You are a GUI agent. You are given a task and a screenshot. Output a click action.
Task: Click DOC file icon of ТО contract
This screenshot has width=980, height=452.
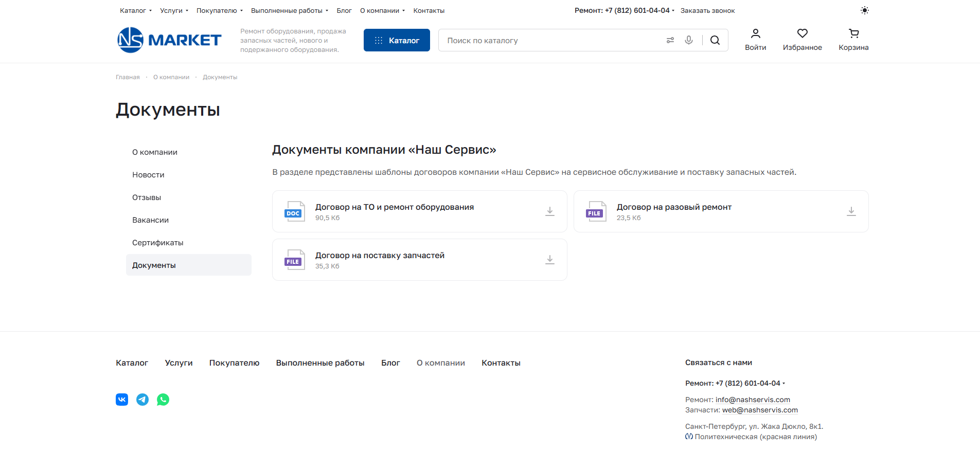pyautogui.click(x=295, y=211)
